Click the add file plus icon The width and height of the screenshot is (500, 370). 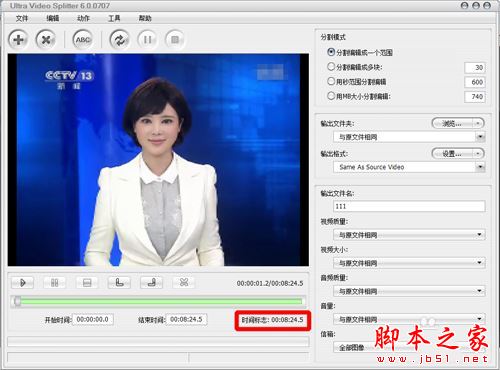click(18, 40)
